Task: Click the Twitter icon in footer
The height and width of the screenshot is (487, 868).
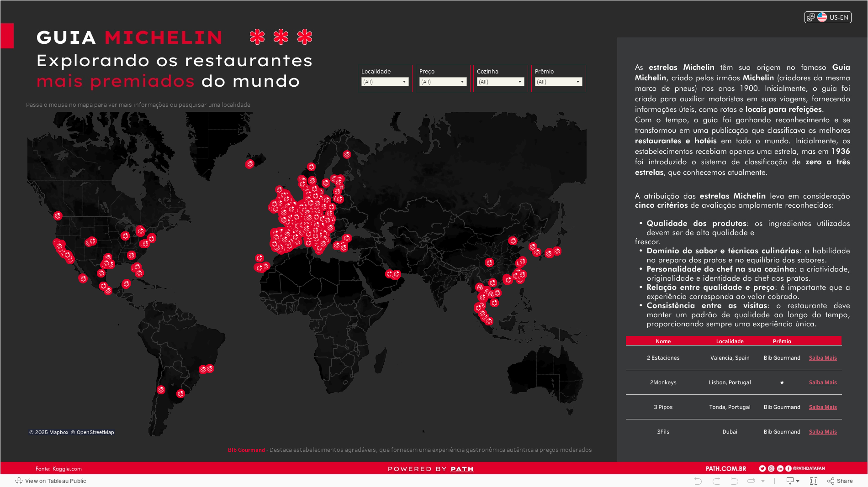Action: tap(762, 468)
